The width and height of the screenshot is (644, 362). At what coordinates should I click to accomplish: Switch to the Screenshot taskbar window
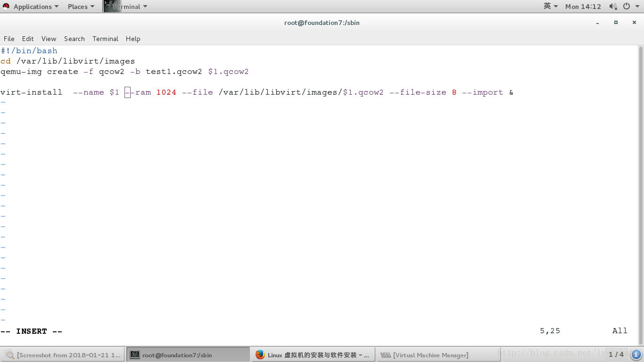(63, 355)
